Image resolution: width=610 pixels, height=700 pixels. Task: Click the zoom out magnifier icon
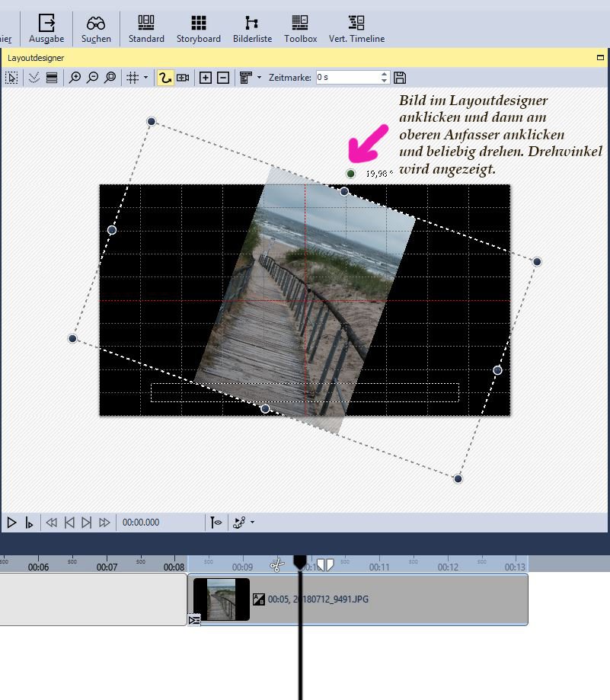[92, 78]
